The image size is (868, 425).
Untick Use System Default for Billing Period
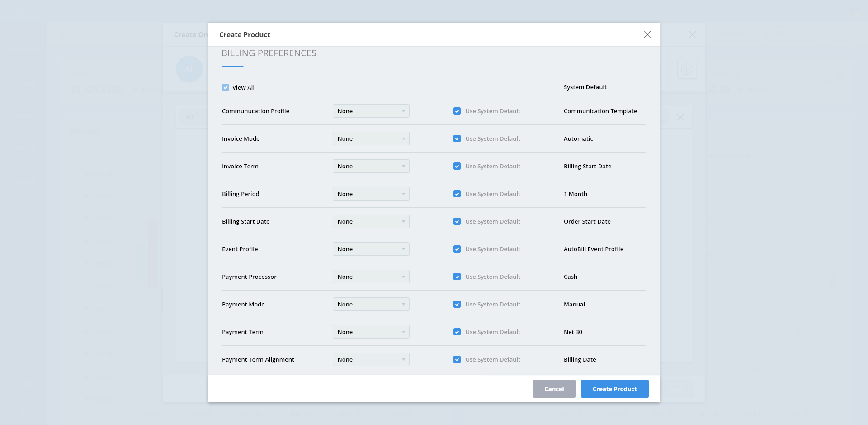pos(457,194)
